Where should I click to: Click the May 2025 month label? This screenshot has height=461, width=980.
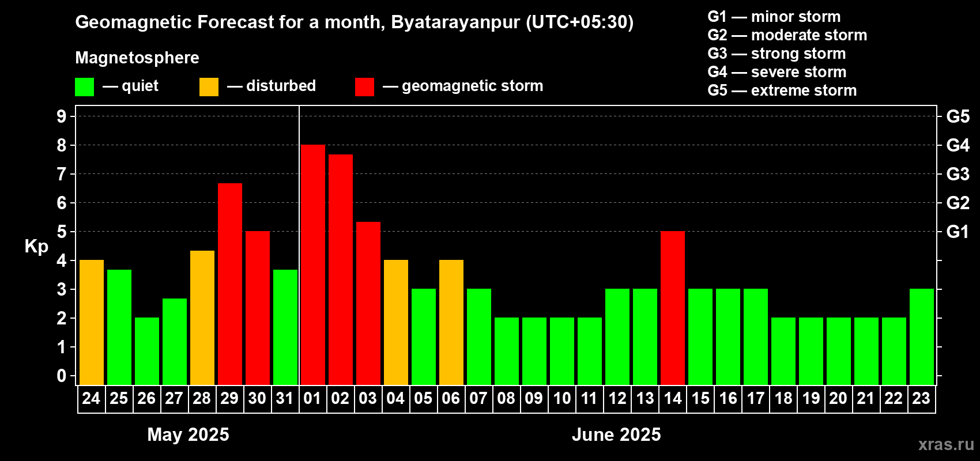click(x=188, y=434)
